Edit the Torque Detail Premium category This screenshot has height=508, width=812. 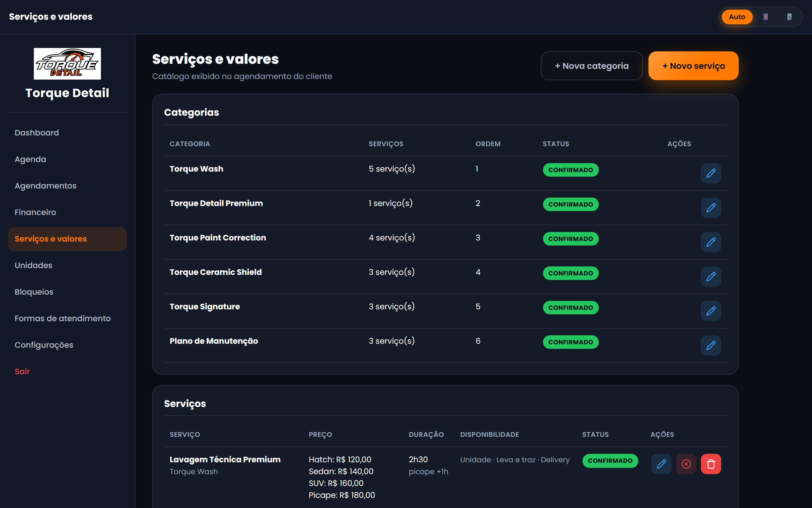(711, 208)
